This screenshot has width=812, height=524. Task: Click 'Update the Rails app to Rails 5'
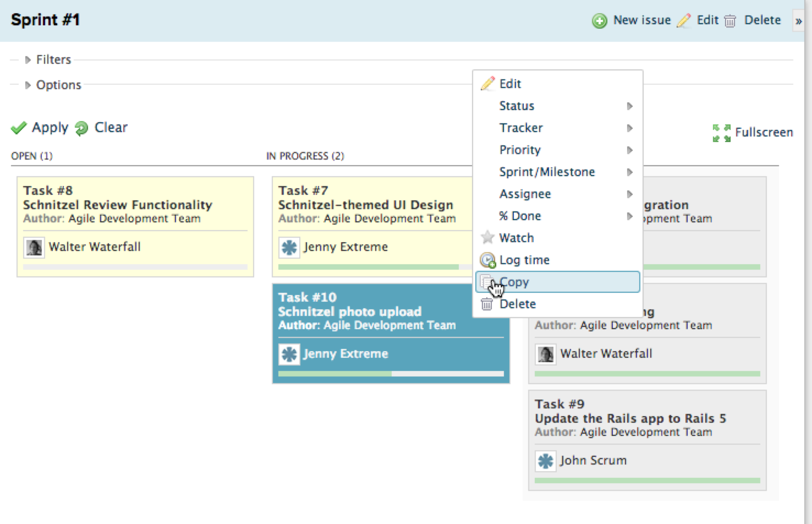pyautogui.click(x=630, y=418)
